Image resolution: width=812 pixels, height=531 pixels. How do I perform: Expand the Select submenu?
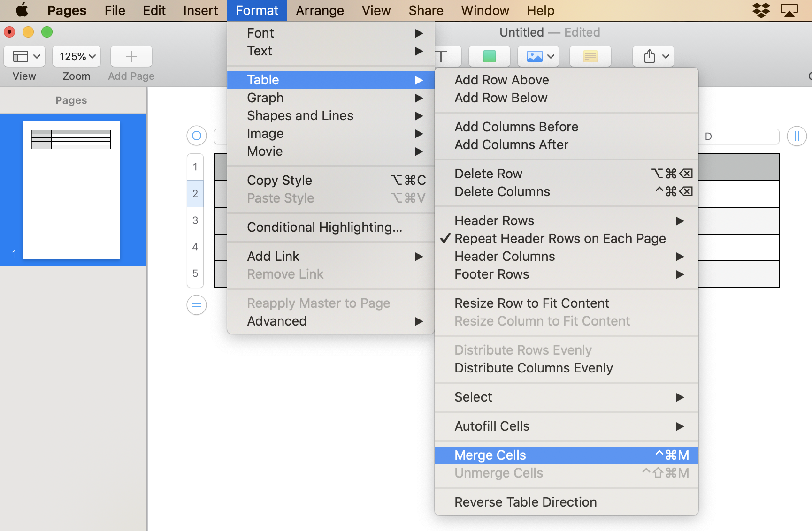[x=567, y=397]
